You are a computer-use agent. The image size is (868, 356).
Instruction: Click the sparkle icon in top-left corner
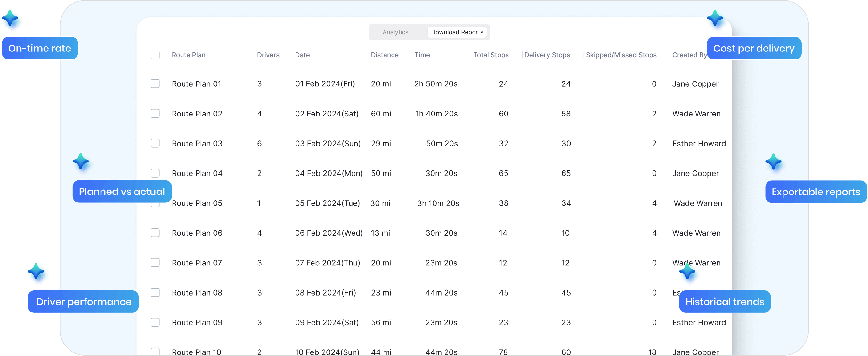[x=12, y=21]
